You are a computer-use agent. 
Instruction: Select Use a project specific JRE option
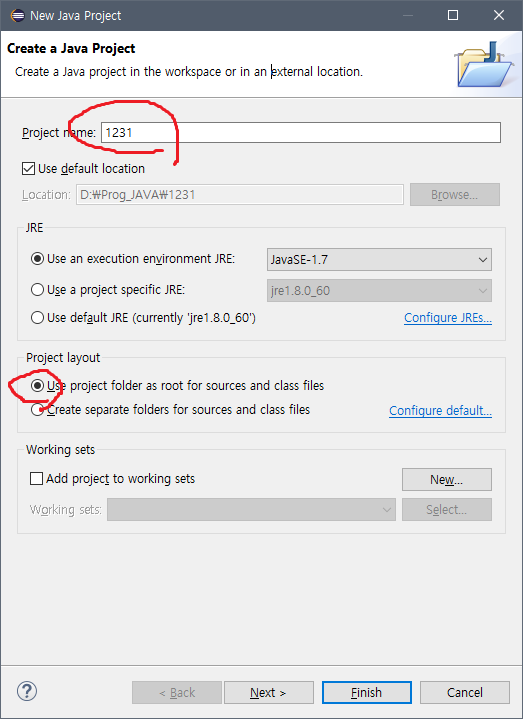pyautogui.click(x=37, y=290)
